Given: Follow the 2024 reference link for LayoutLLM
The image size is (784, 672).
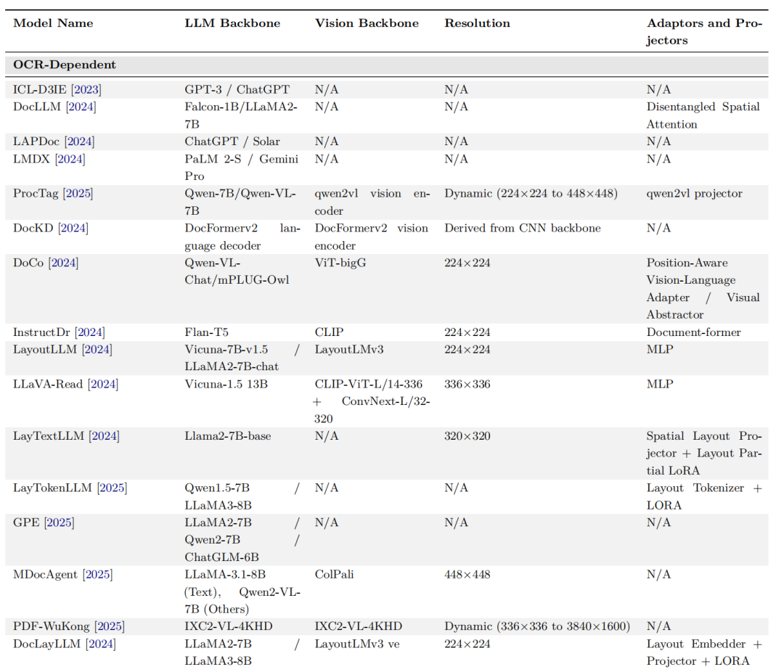Looking at the screenshot, I should pyautogui.click(x=97, y=350).
